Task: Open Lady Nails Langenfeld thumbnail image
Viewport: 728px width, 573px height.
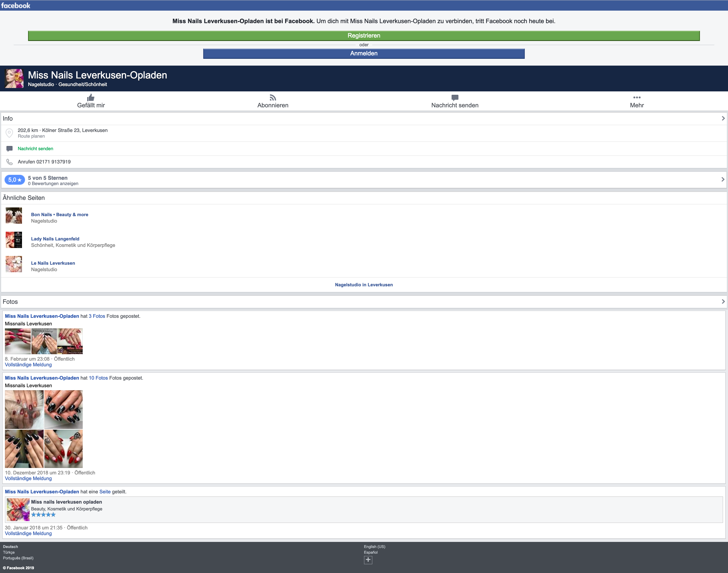Action: [14, 240]
